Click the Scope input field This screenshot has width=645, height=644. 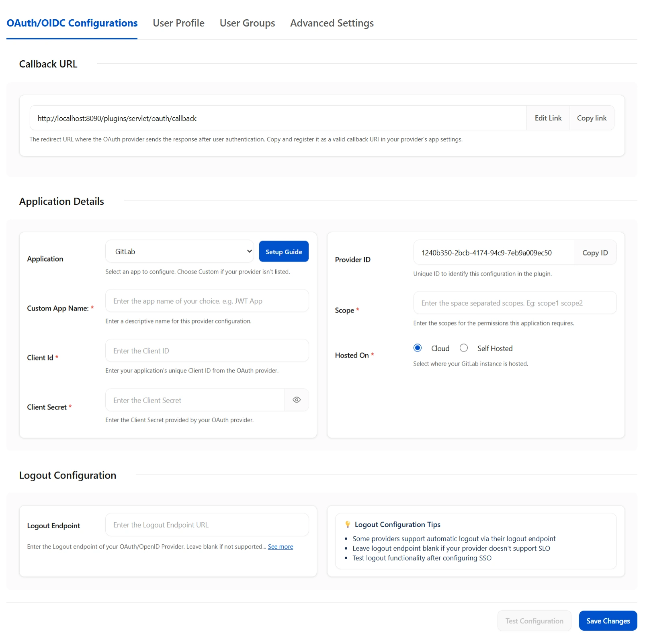pos(514,303)
